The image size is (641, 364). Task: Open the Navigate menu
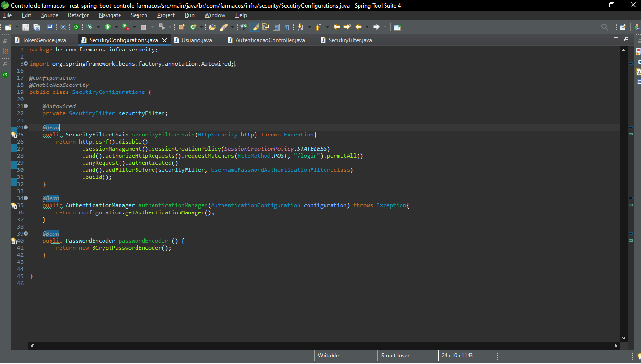pos(110,15)
